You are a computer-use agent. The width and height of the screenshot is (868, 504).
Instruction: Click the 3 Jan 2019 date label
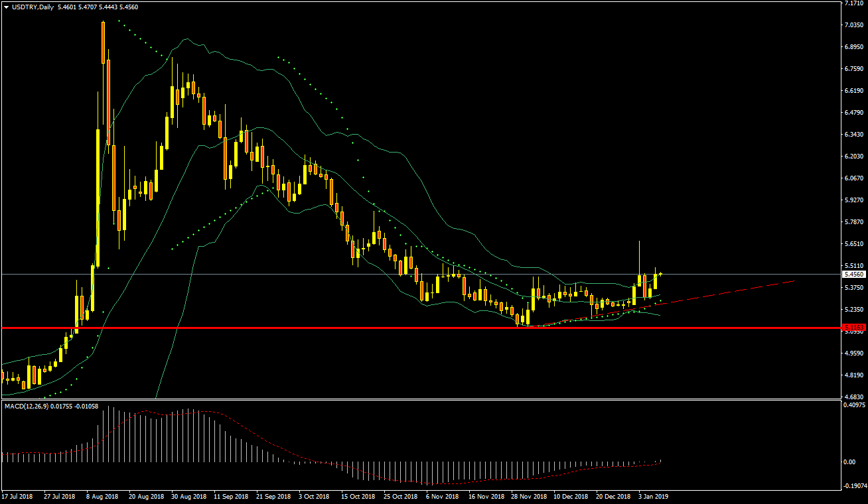(655, 495)
